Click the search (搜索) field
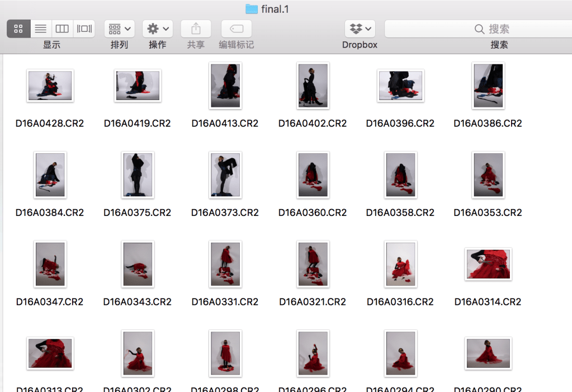The height and width of the screenshot is (392, 572). [x=478, y=29]
